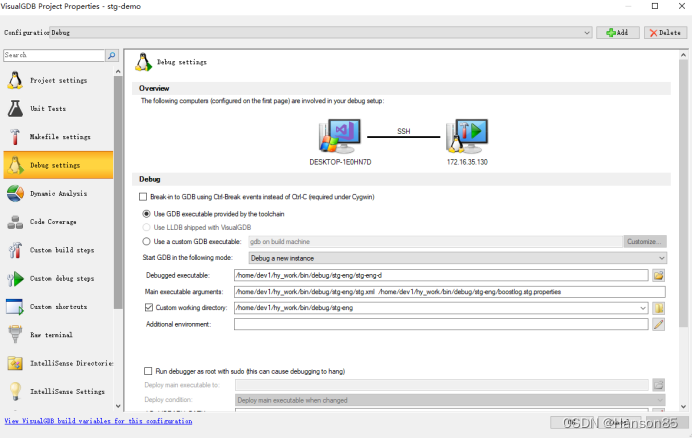Select Use LLDB shipped with VisualGDB option
The width and height of the screenshot is (693, 438).
click(146, 228)
